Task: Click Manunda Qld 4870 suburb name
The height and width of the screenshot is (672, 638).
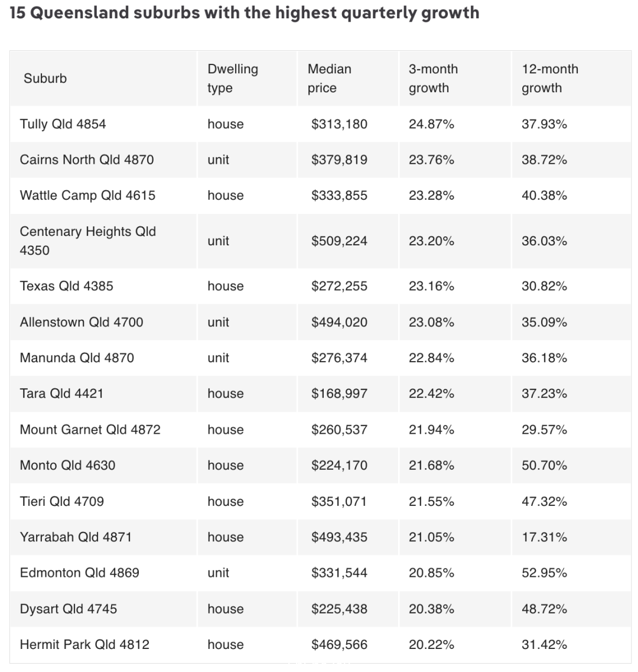Action: click(77, 358)
